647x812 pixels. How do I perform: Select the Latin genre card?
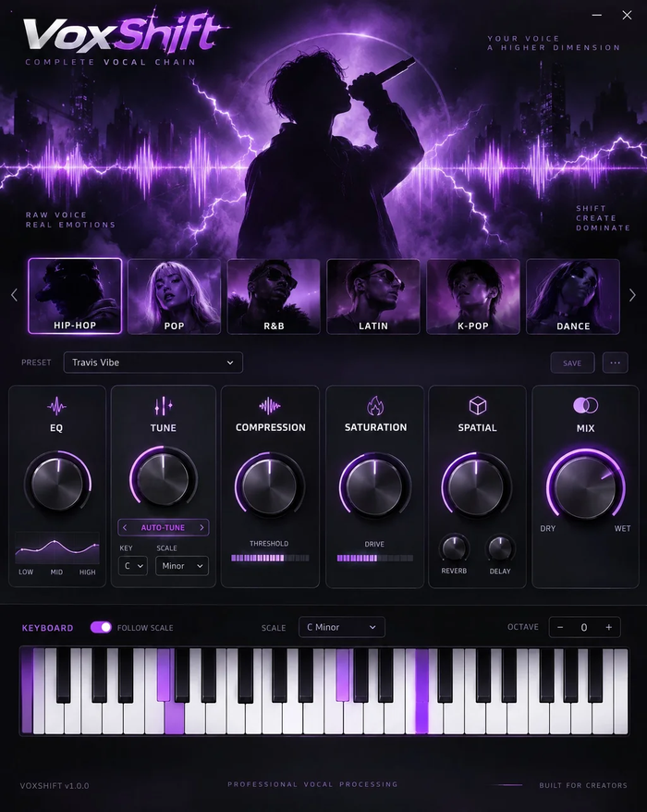tap(373, 297)
